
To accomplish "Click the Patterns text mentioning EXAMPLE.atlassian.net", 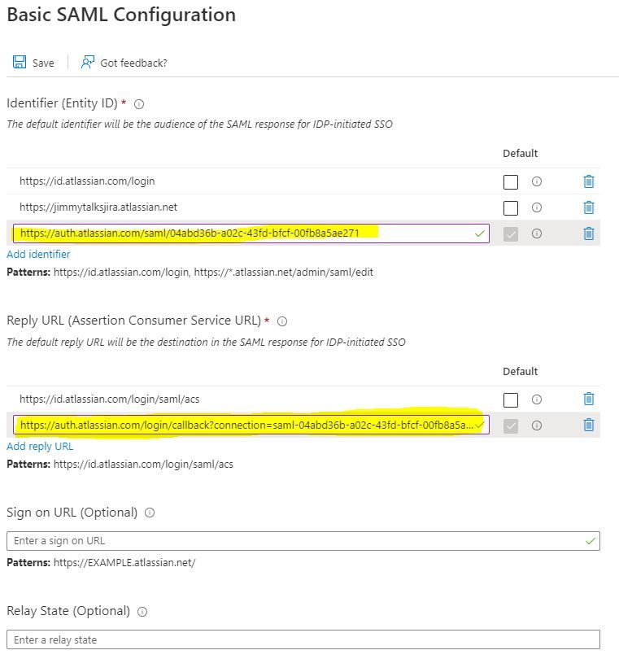I will (x=101, y=563).
